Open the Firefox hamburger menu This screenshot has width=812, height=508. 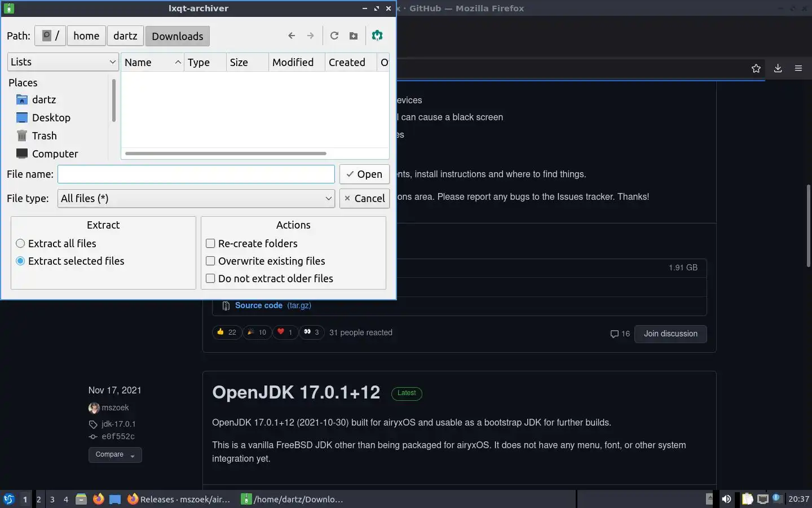798,68
